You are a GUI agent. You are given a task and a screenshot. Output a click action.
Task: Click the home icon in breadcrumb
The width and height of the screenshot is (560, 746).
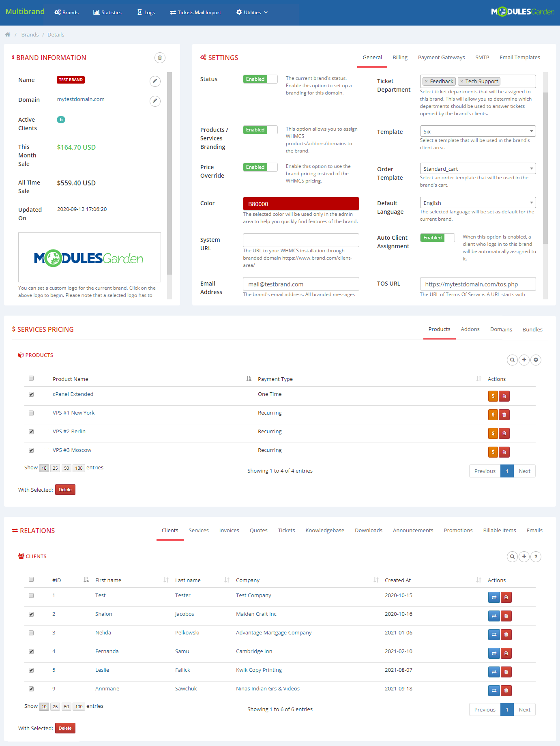[8, 35]
